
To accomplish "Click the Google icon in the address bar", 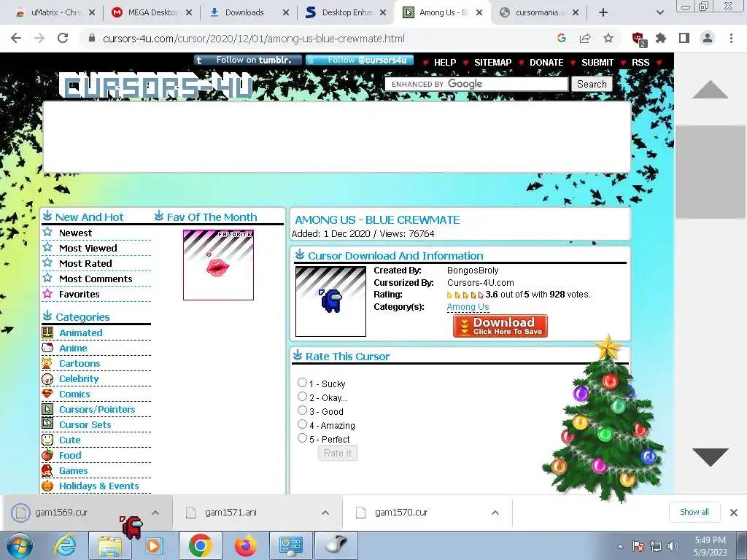I will click(x=562, y=38).
